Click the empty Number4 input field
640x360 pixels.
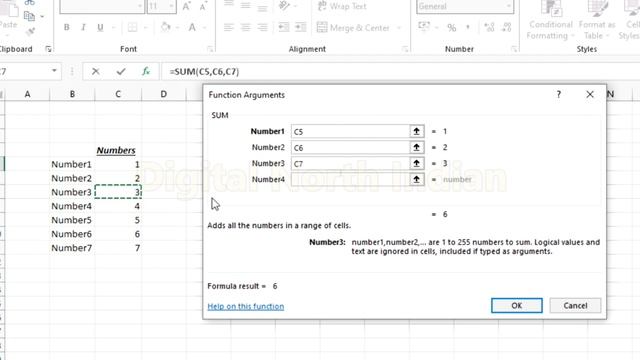[x=350, y=179]
